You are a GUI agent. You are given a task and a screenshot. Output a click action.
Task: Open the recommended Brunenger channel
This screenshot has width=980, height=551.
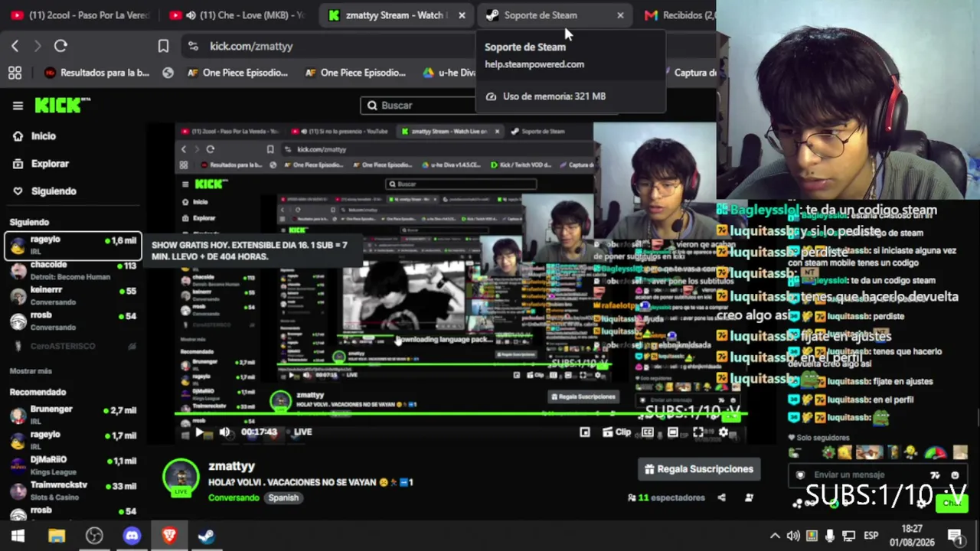[x=73, y=415]
